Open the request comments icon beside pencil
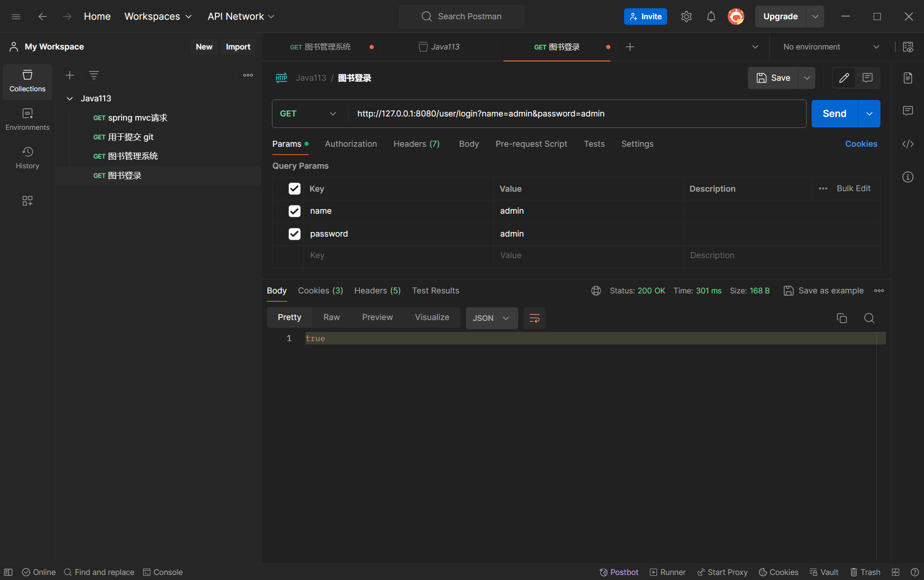The height and width of the screenshot is (580, 924). (868, 78)
